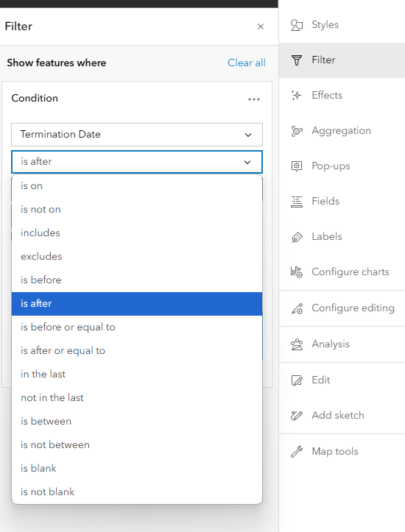Click the Clear all link
The height and width of the screenshot is (532, 405).
click(x=247, y=63)
